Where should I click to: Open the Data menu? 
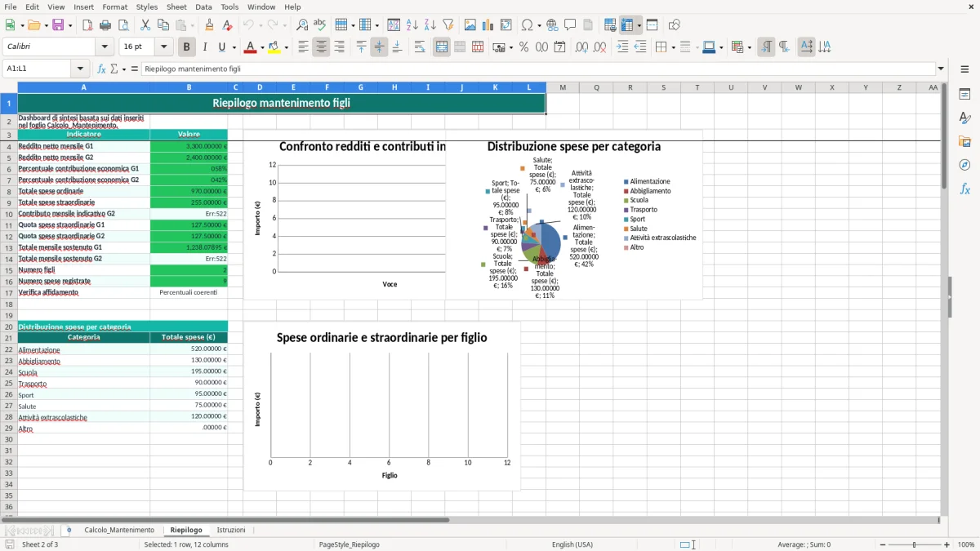pyautogui.click(x=203, y=7)
